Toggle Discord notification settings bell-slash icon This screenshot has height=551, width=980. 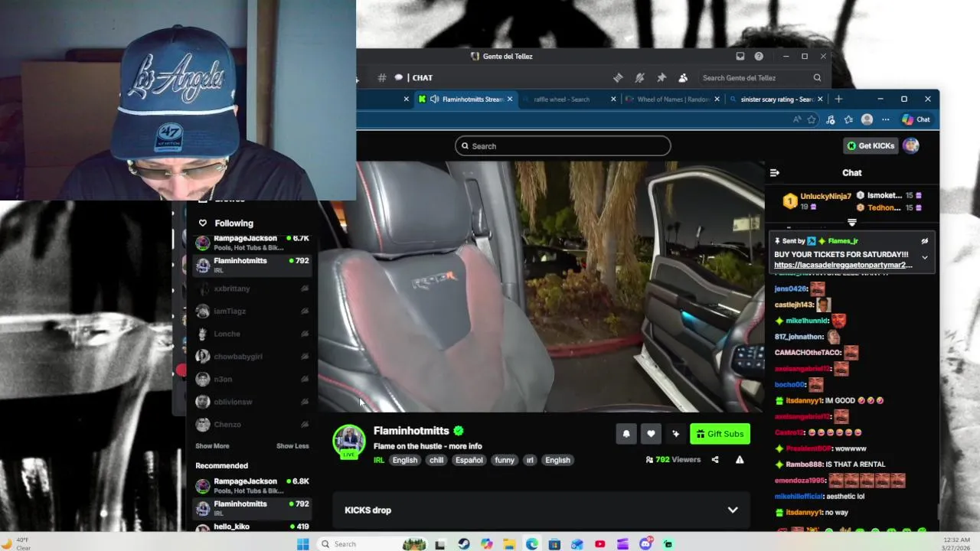pyautogui.click(x=640, y=77)
